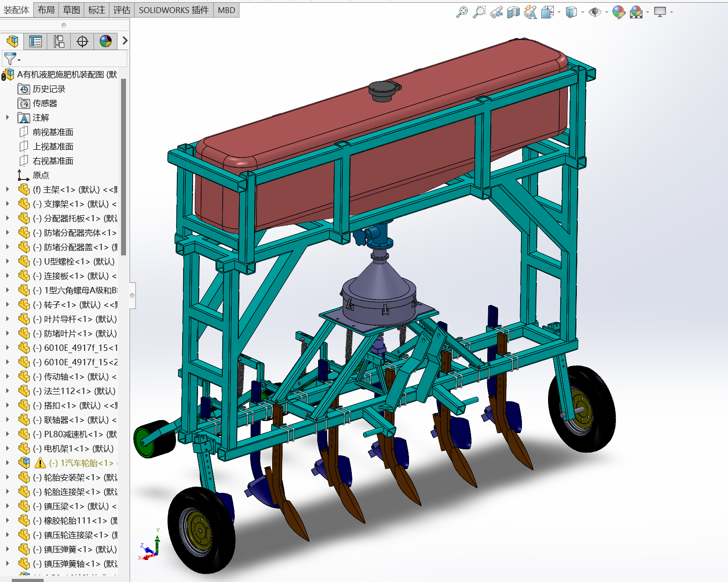The image size is (728, 582).
Task: Click the Previous View icon
Action: click(496, 13)
